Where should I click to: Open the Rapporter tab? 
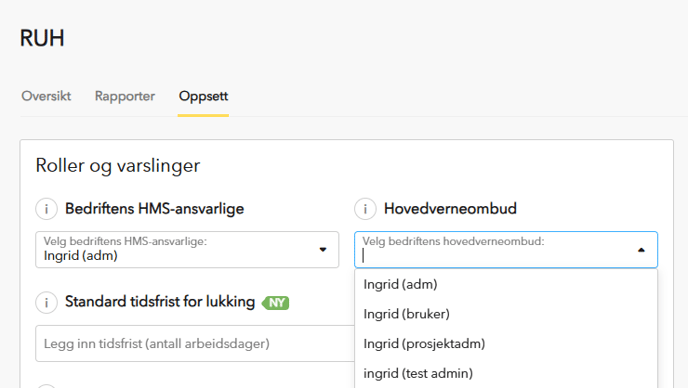tap(125, 96)
